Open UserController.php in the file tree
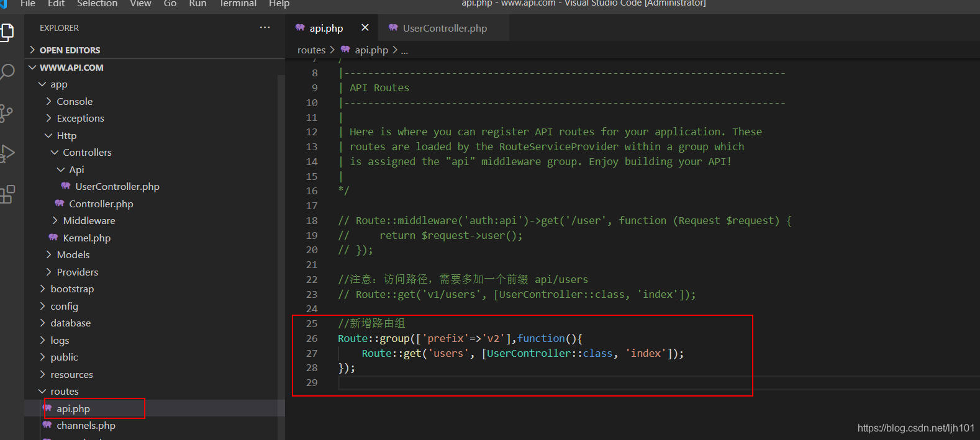 (x=117, y=186)
